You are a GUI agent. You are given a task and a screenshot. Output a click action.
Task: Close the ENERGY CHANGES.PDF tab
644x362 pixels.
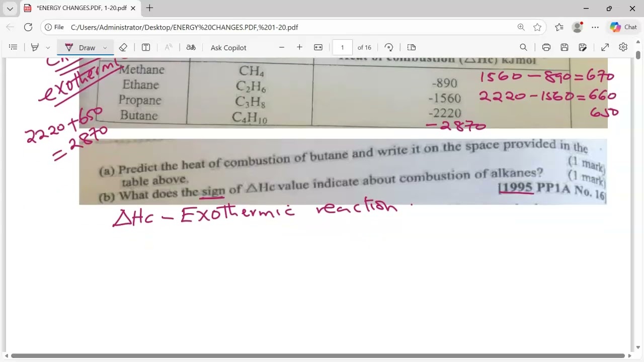pos(133,8)
